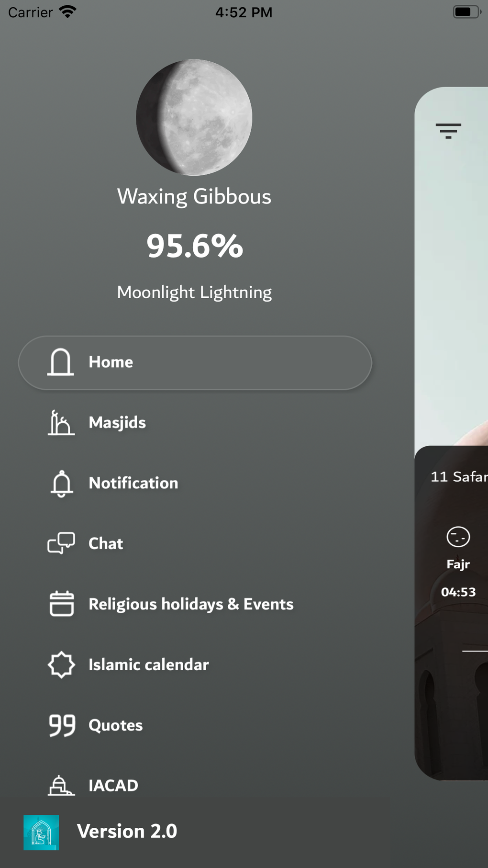488x868 pixels.
Task: Go to Notification menu label
Action: [x=133, y=483]
